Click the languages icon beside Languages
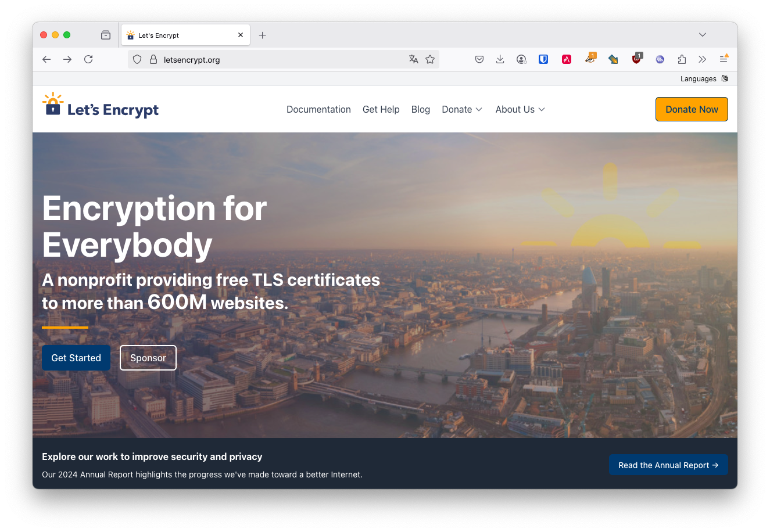The height and width of the screenshot is (532, 770). point(725,78)
